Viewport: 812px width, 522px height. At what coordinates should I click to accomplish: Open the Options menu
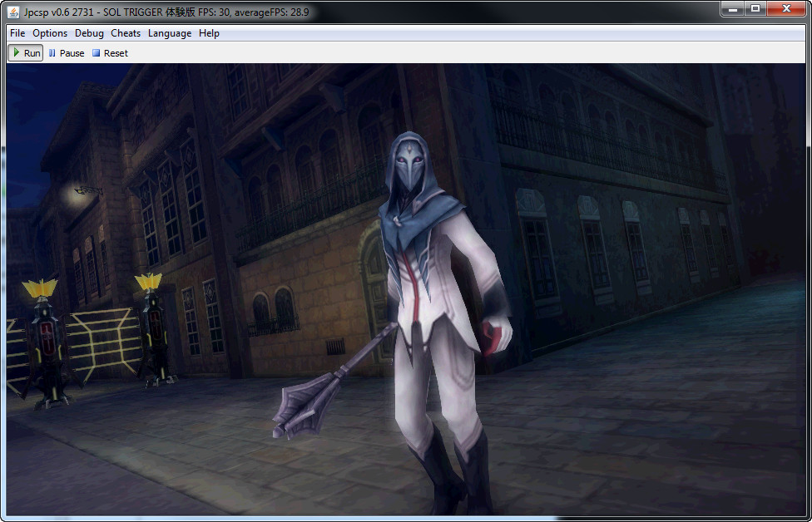coord(50,33)
